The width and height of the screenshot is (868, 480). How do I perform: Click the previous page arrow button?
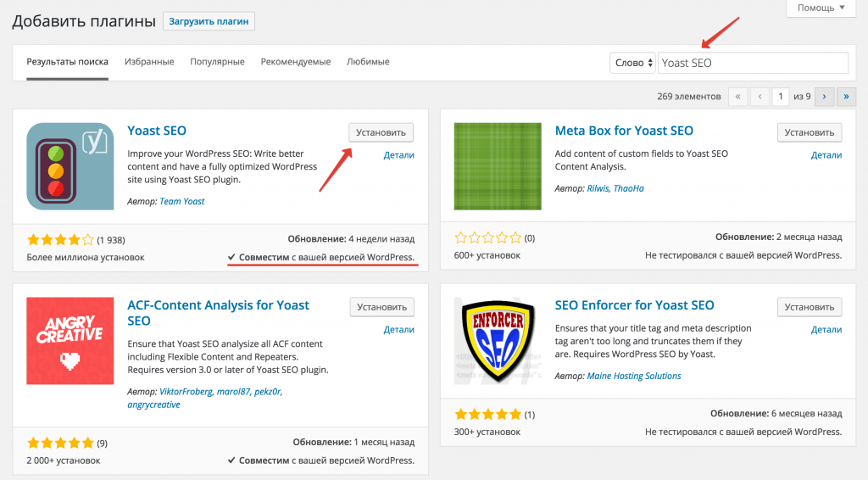[x=760, y=97]
